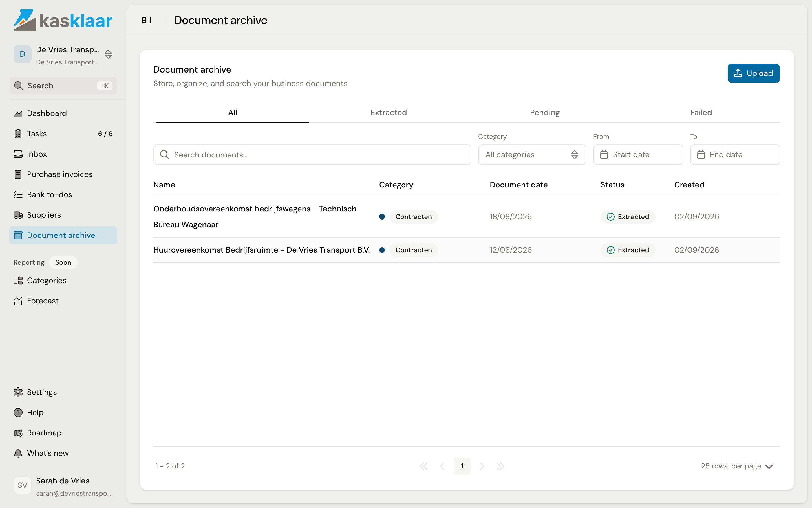
Task: Click Extracted status in Onderhoudsovereenkomst row
Action: pyautogui.click(x=627, y=217)
